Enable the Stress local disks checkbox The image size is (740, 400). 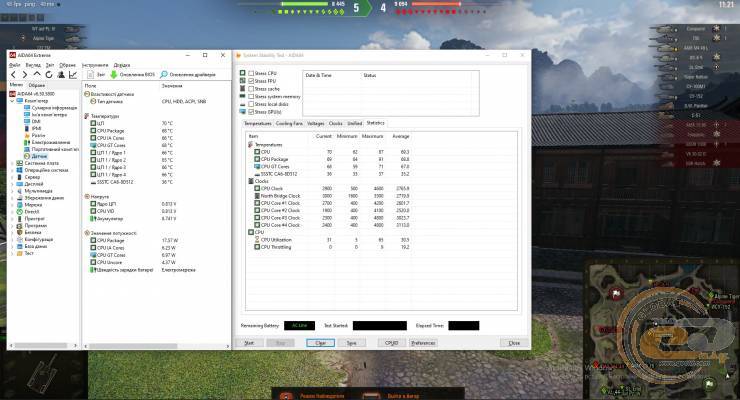pyautogui.click(x=251, y=104)
